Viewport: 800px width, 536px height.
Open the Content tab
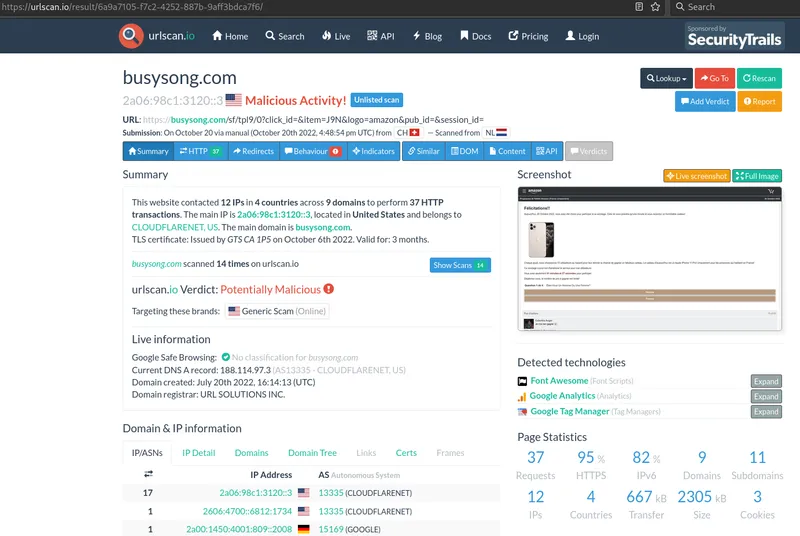tap(507, 151)
